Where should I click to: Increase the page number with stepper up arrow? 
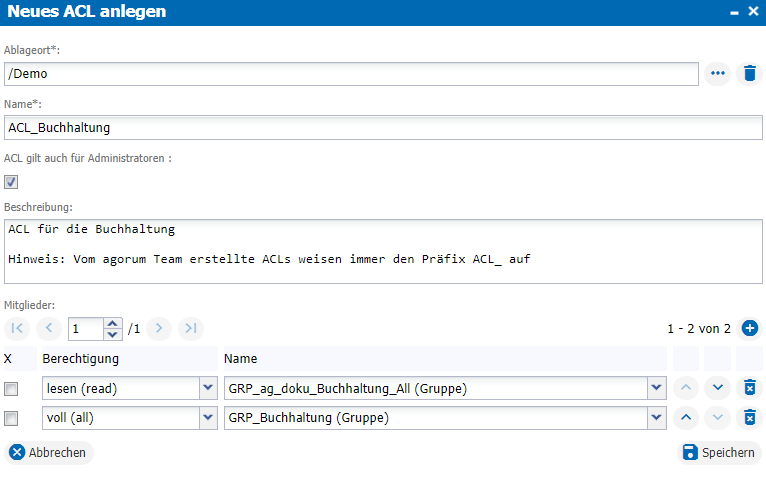(x=112, y=323)
